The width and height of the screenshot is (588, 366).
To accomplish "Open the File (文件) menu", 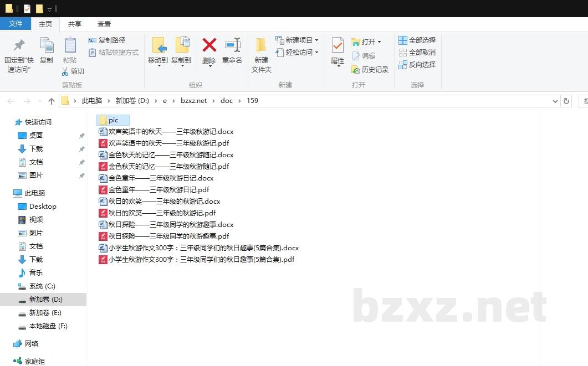I will click(16, 24).
